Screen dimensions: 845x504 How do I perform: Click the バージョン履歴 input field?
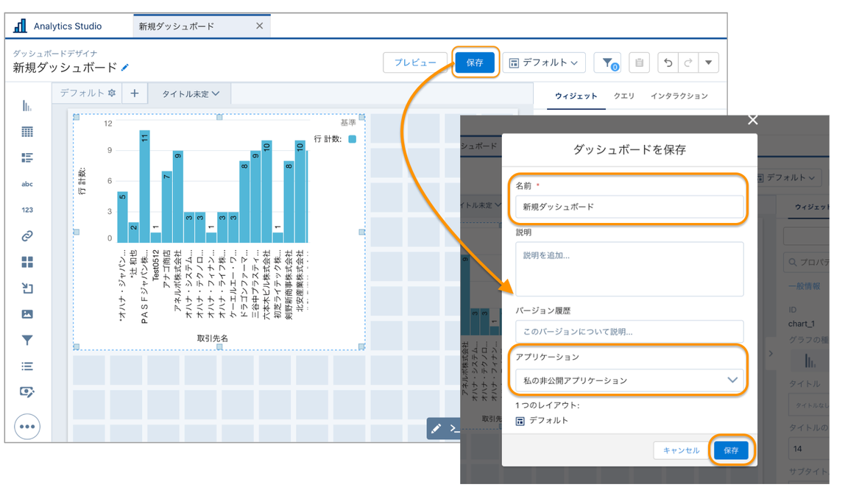click(629, 332)
